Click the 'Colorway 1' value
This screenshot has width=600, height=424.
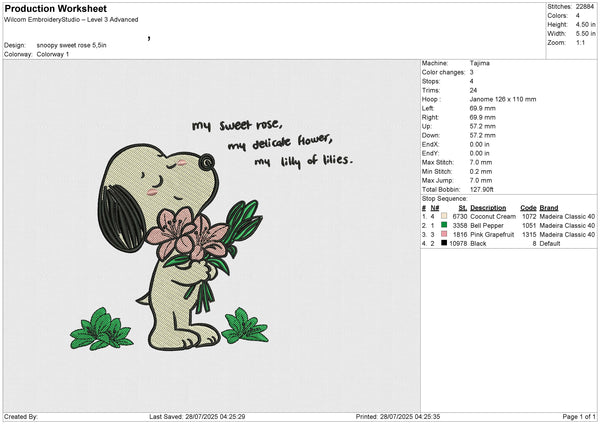pos(53,54)
